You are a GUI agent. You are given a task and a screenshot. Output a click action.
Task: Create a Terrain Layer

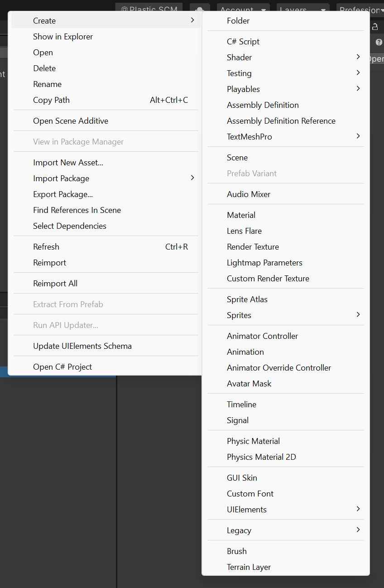click(286, 567)
